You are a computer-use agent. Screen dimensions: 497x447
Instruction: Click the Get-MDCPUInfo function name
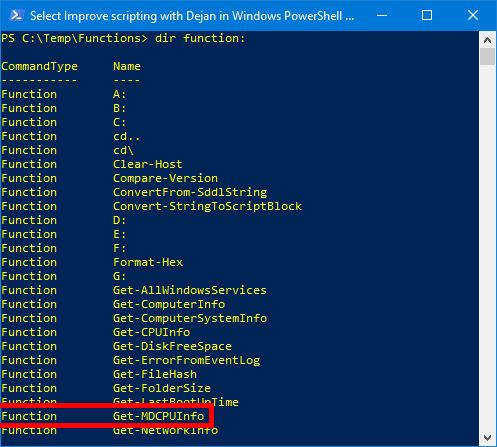[159, 416]
